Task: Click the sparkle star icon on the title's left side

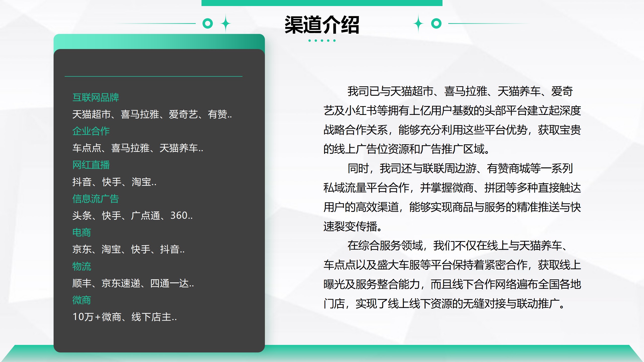Action: coord(226,24)
